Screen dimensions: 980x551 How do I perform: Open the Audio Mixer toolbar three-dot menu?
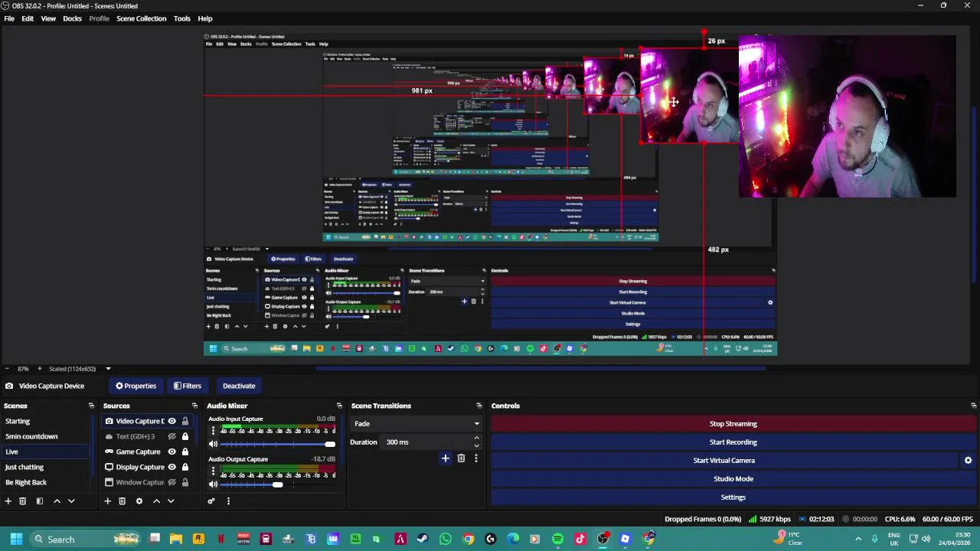pos(228,501)
